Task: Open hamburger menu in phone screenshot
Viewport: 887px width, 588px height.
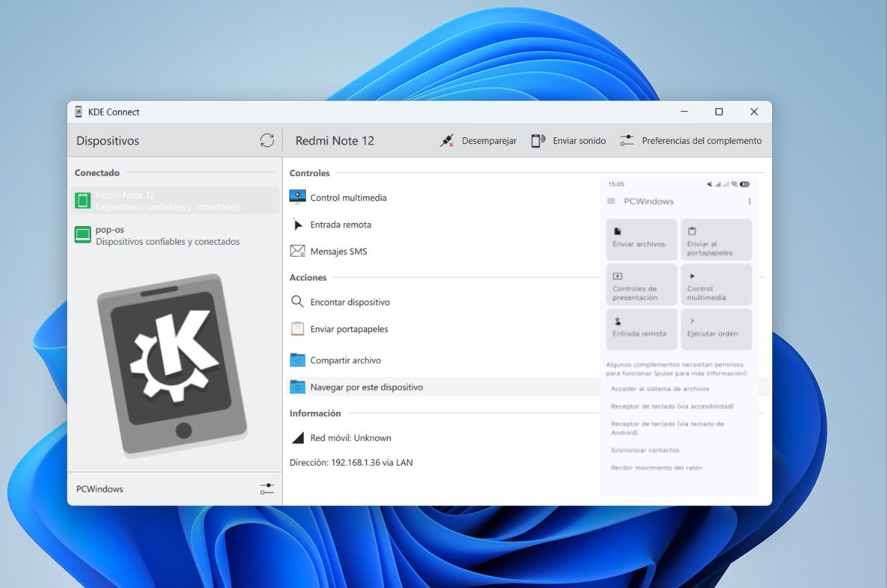Action: pyautogui.click(x=611, y=201)
